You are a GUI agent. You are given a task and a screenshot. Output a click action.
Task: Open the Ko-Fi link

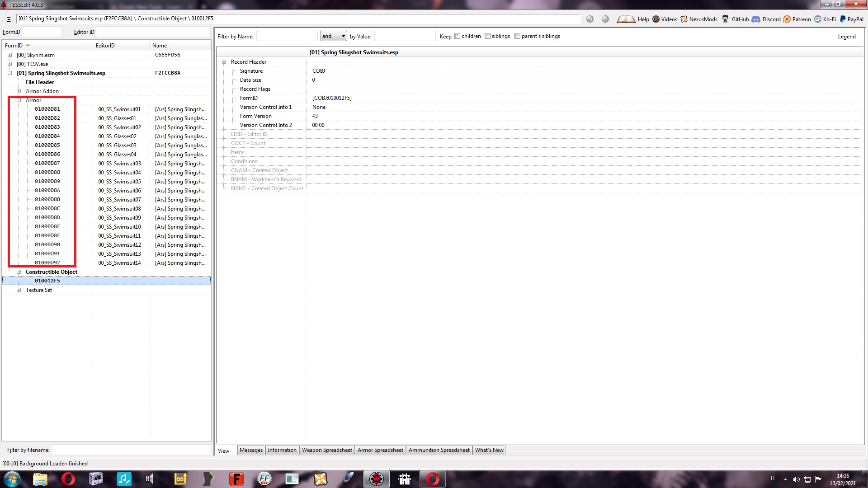[825, 19]
